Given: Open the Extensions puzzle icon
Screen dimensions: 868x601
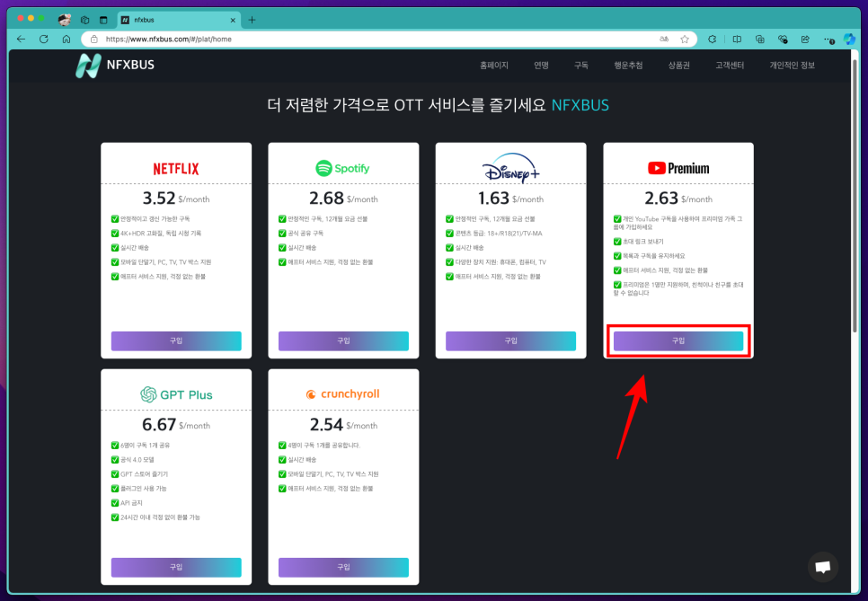Looking at the screenshot, I should tap(713, 40).
